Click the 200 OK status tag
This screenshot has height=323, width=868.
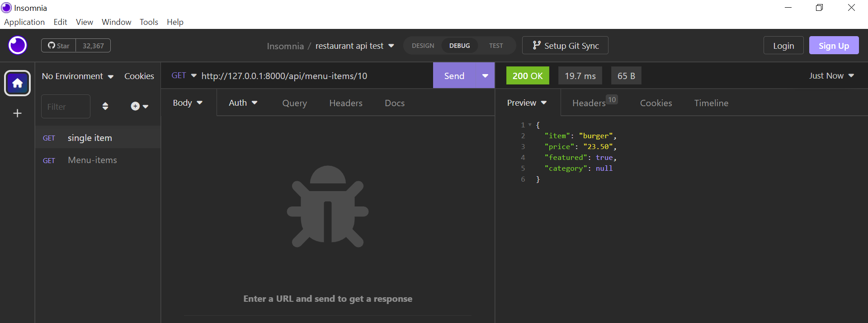(528, 75)
